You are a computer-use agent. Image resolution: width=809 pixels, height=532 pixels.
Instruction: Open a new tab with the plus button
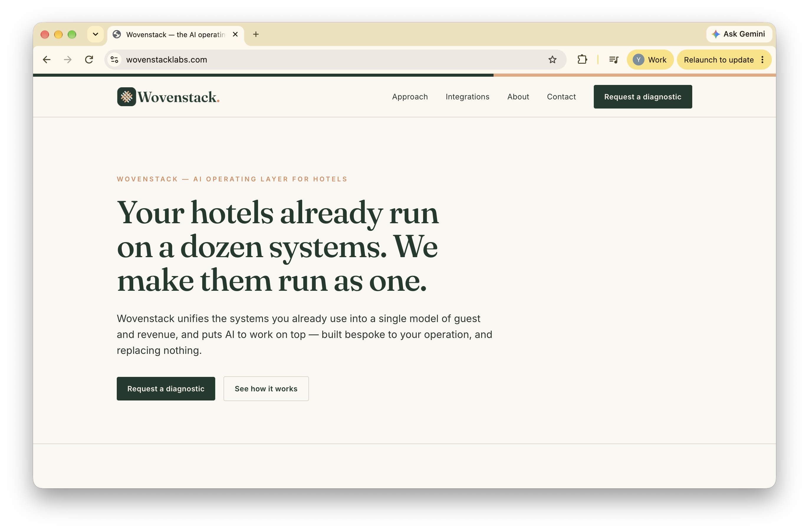pos(256,34)
